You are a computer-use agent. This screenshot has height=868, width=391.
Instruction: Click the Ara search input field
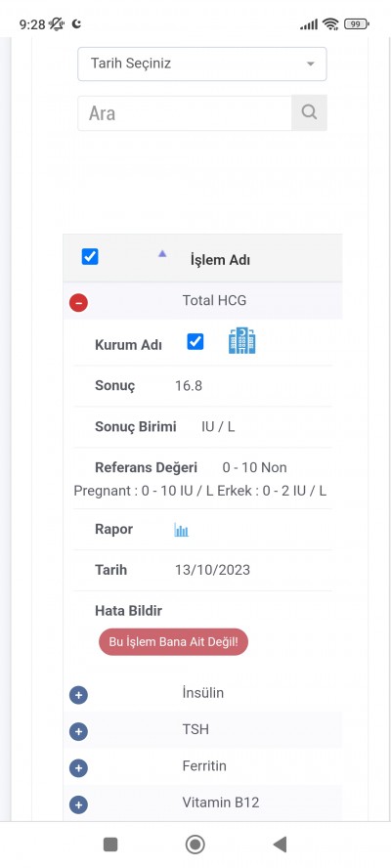(x=185, y=113)
